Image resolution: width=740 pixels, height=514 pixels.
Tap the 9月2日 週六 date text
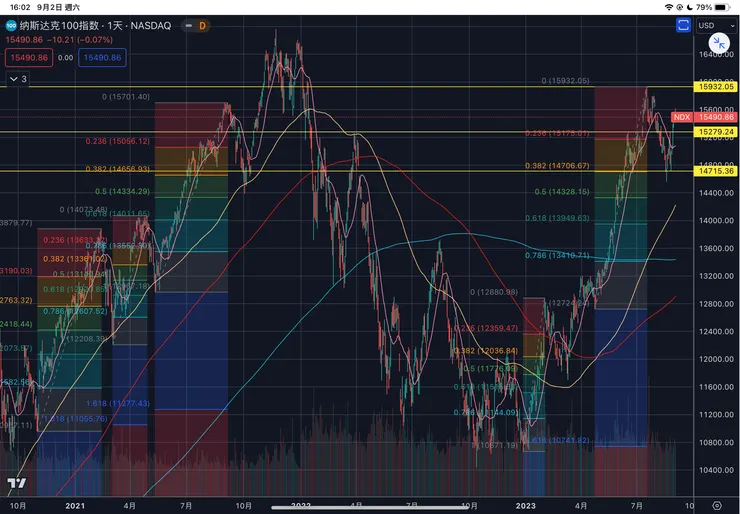click(x=58, y=7)
